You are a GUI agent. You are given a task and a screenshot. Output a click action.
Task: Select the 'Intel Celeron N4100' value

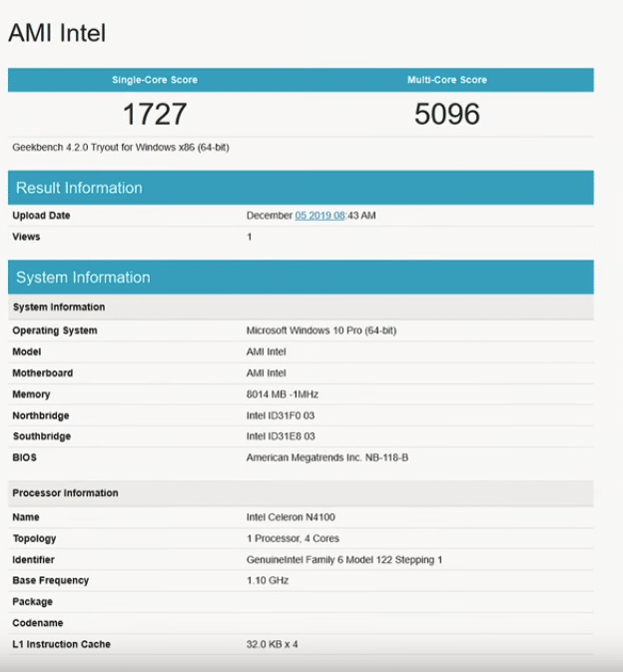(291, 517)
